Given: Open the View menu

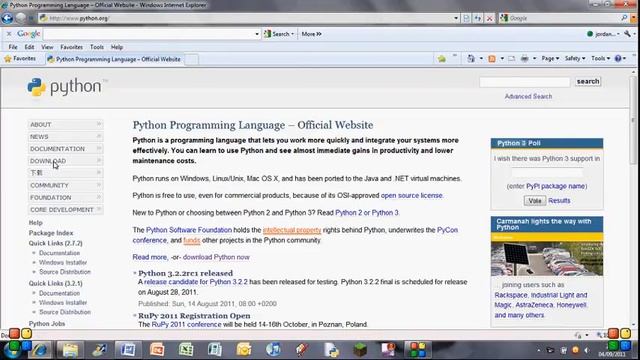Looking at the screenshot, I should [x=47, y=47].
